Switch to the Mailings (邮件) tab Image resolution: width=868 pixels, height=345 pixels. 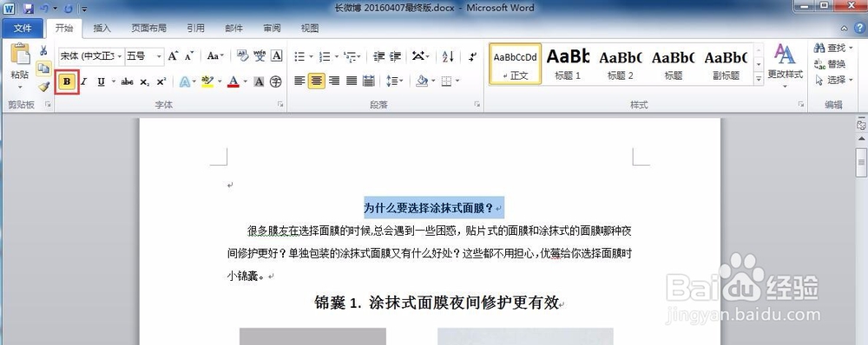[233, 29]
